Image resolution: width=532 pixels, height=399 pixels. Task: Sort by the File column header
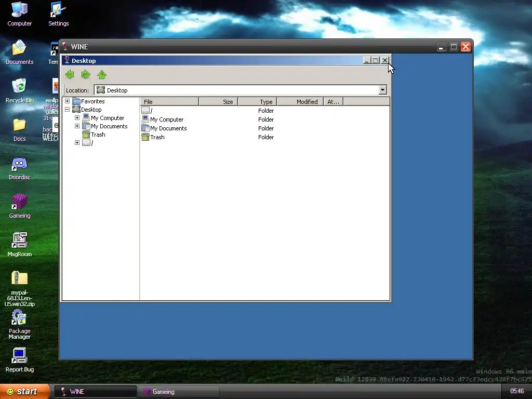coord(169,101)
